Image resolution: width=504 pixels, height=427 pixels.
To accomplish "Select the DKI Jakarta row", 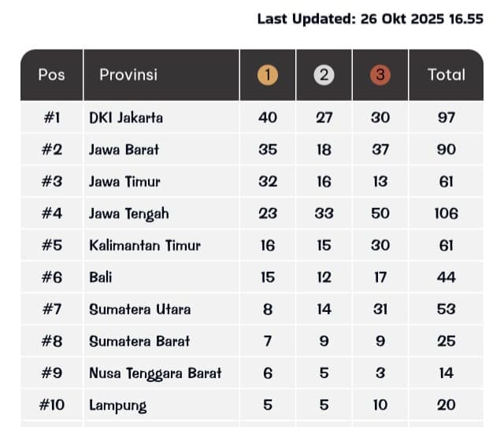I will [126, 117].
